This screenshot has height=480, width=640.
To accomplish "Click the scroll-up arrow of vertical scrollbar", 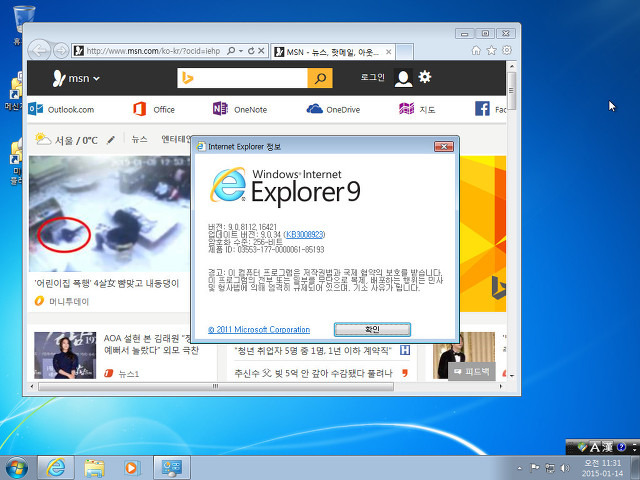I will tap(511, 66).
